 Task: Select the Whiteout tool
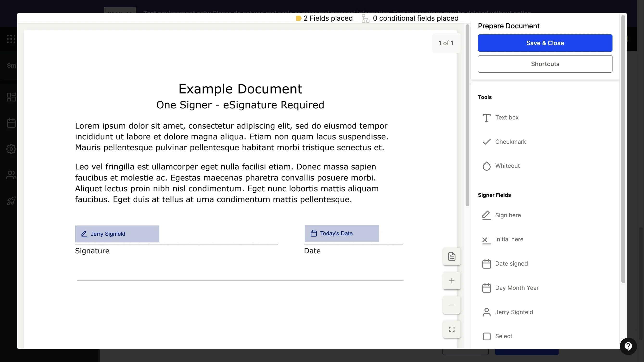coord(501,166)
